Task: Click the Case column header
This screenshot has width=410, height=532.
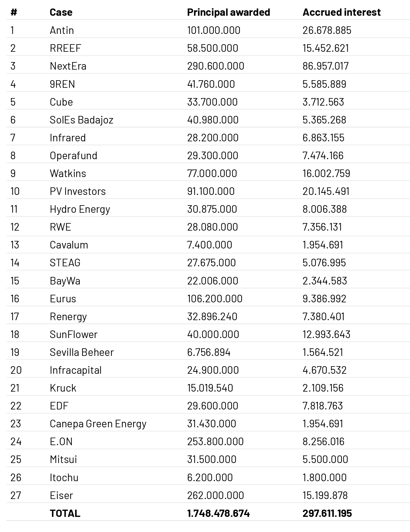Action: point(61,12)
